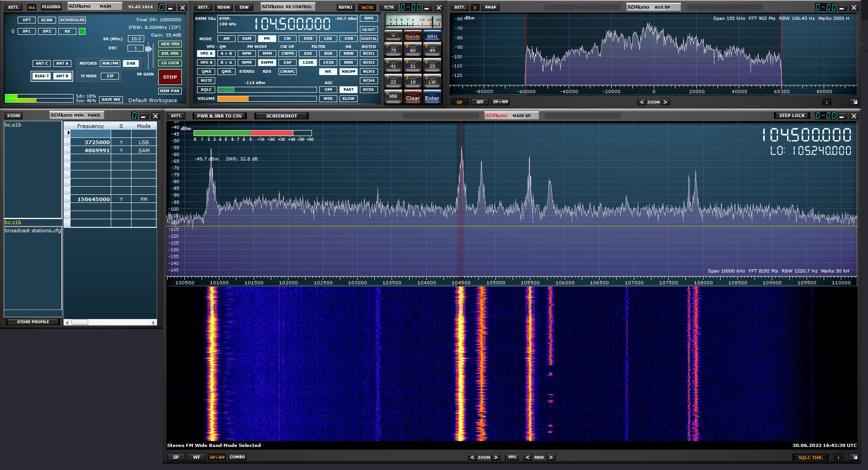The image size is (868, 470).
Task: Click the green status indicator beside RX button
Action: 82,32
